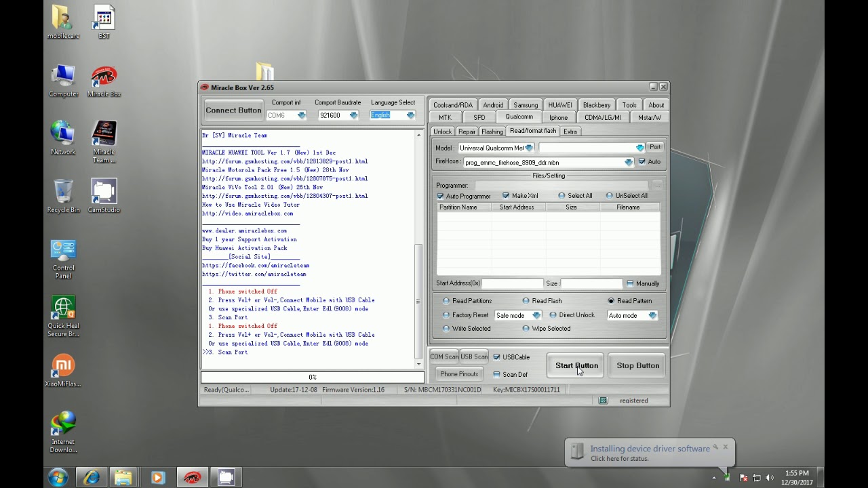The image size is (868, 488).
Task: Open the Computer desktop icon
Action: tap(63, 81)
